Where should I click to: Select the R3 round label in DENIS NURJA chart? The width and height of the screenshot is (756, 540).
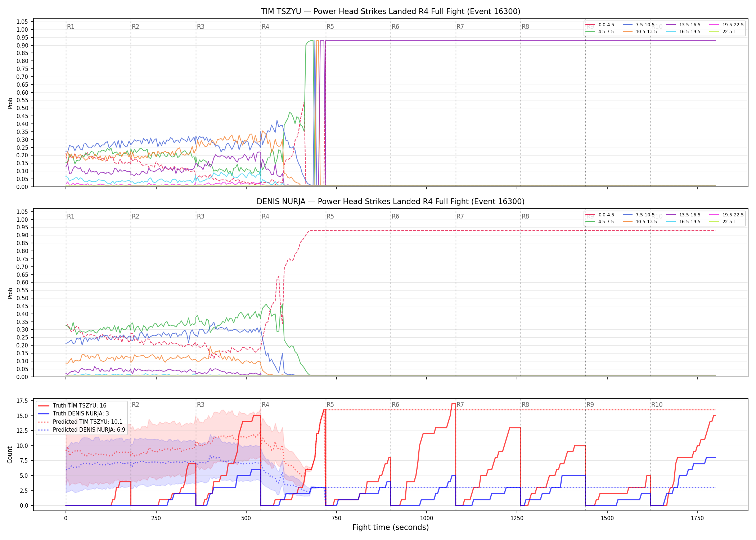(x=201, y=216)
